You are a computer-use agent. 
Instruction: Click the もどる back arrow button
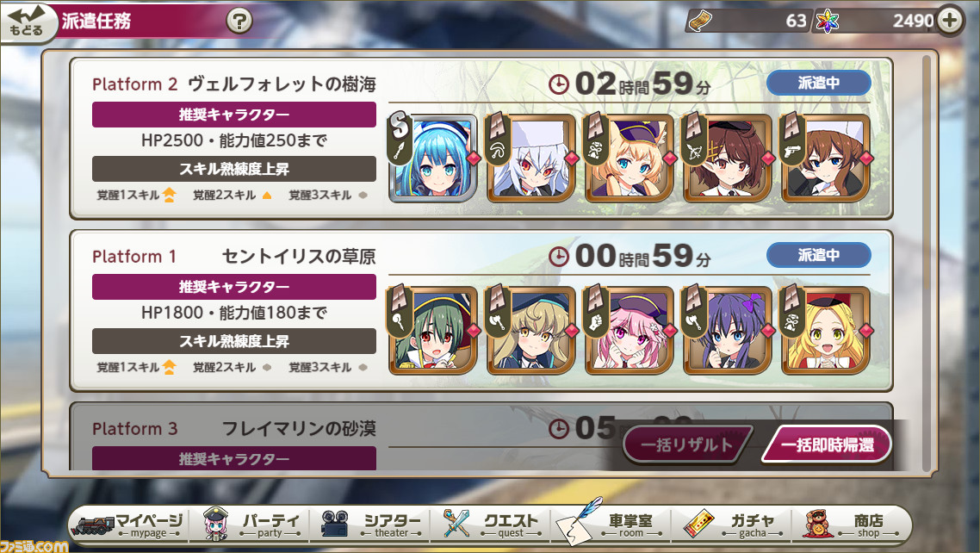28,22
